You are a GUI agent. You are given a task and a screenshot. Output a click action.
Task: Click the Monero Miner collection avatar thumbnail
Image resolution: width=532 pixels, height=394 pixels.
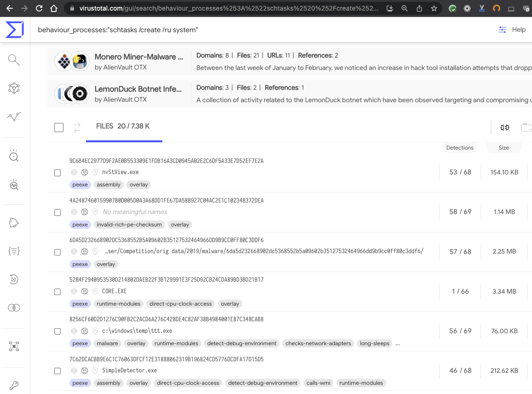point(72,61)
